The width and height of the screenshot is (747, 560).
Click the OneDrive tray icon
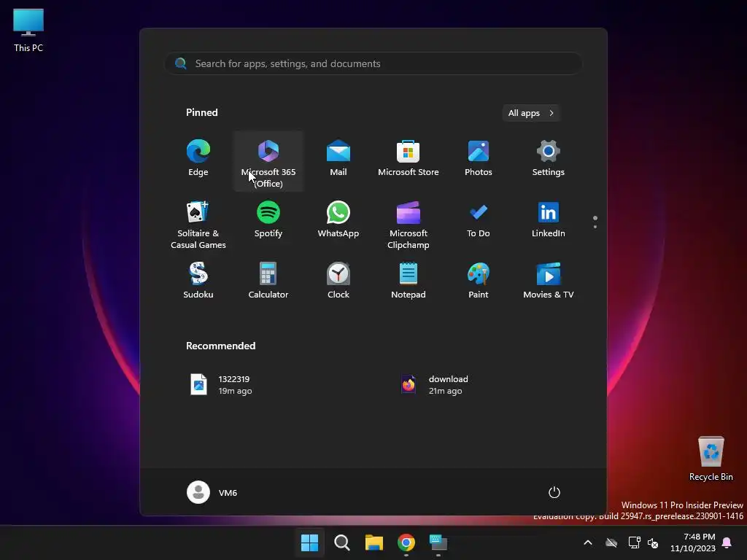click(611, 542)
